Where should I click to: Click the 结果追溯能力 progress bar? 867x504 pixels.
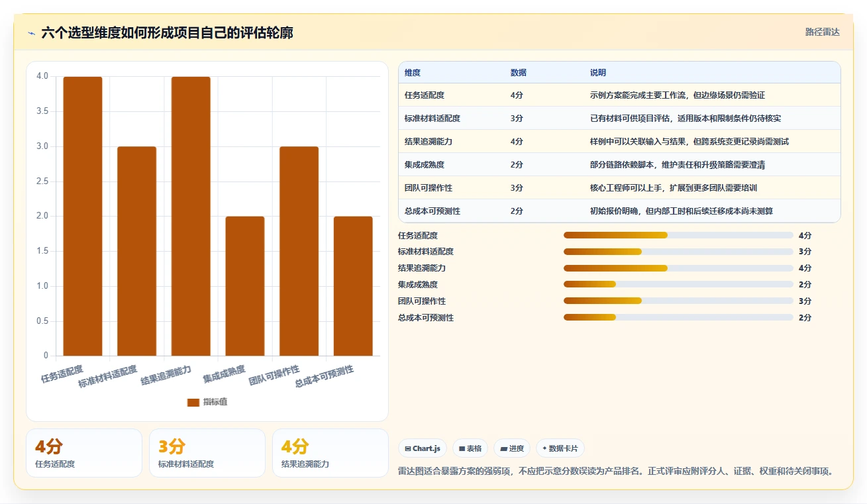point(678,268)
